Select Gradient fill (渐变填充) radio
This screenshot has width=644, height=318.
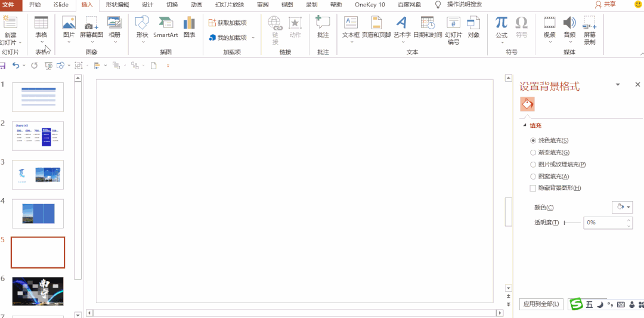[533, 152]
